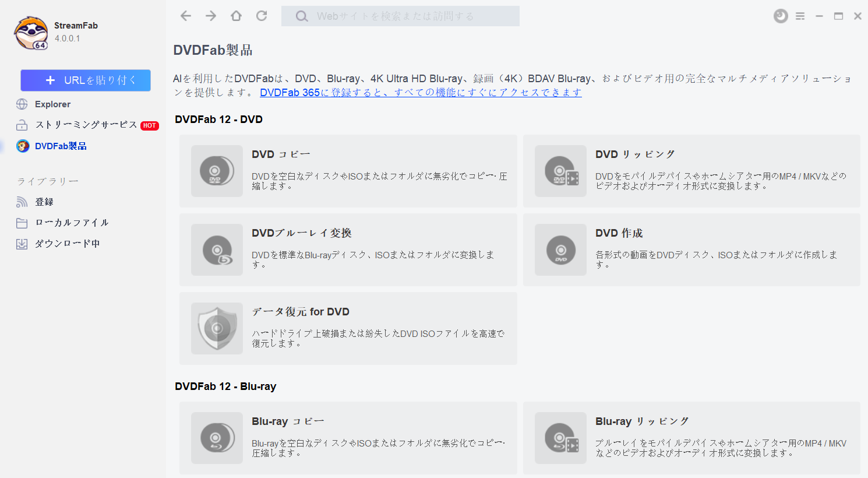Click the DVDブルーレイ変換 disc icon
This screenshot has height=478, width=868.
pos(217,249)
